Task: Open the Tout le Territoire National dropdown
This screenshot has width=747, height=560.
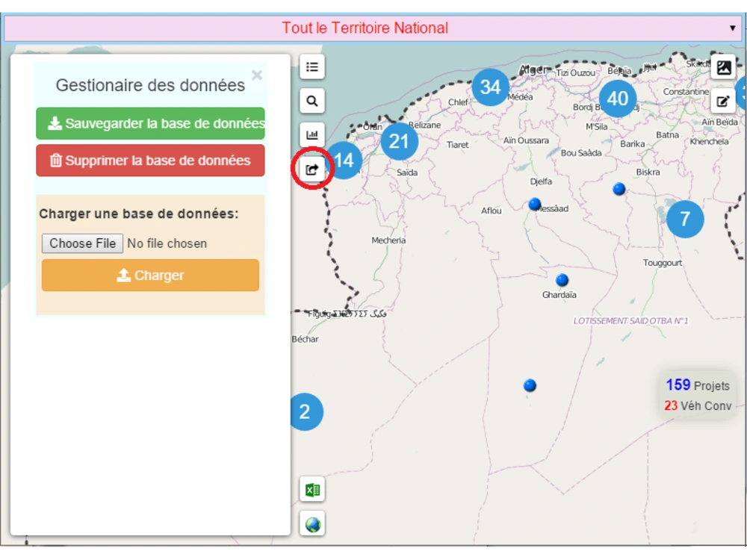Action: [x=371, y=28]
